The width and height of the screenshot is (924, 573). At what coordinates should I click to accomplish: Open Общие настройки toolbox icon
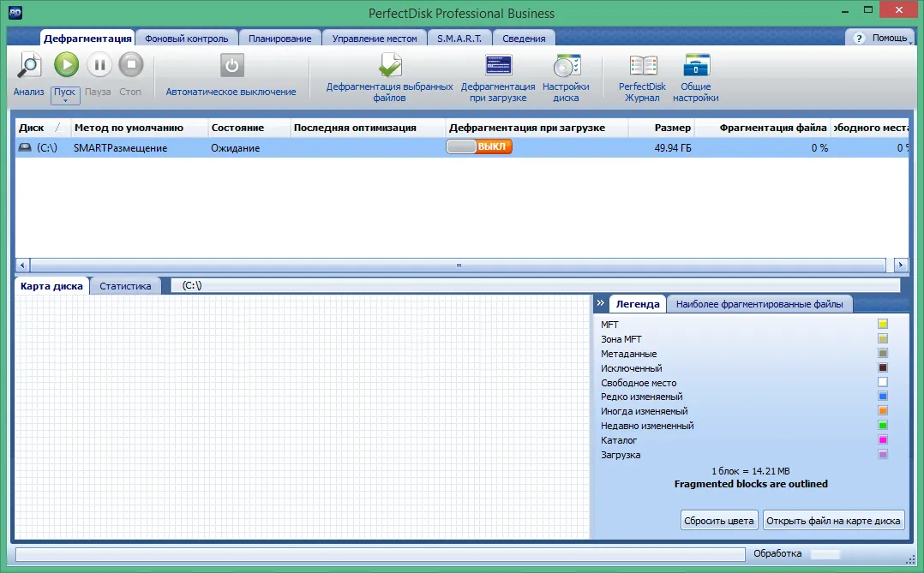click(x=696, y=65)
